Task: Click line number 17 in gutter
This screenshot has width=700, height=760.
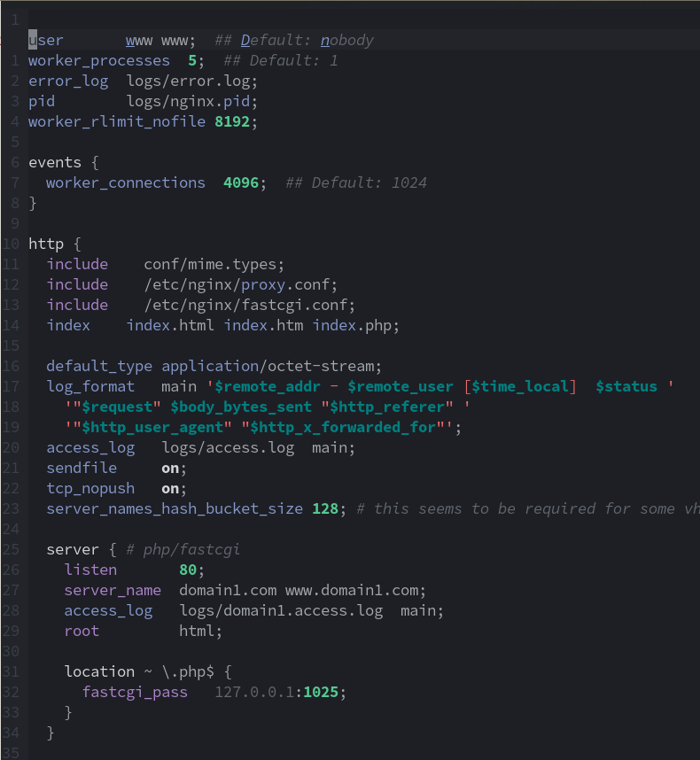Action: coord(11,386)
